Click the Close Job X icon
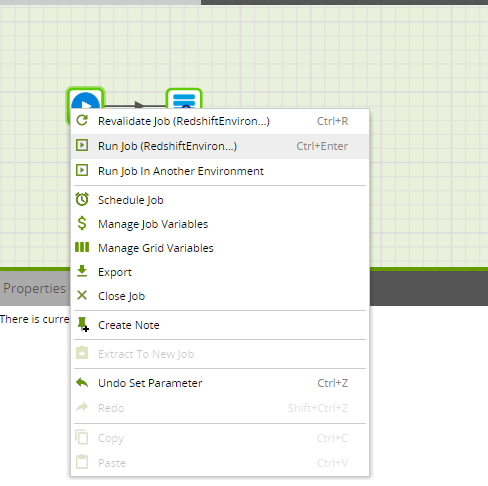The height and width of the screenshot is (486, 488). [82, 295]
